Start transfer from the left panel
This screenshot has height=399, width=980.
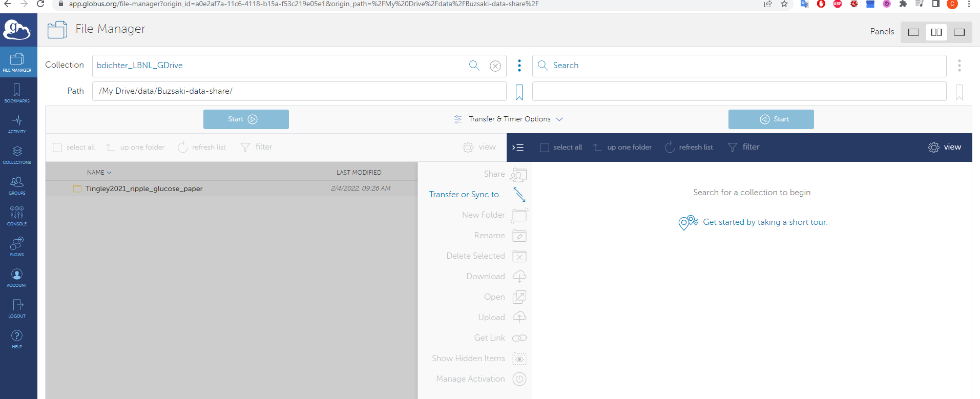tap(246, 119)
